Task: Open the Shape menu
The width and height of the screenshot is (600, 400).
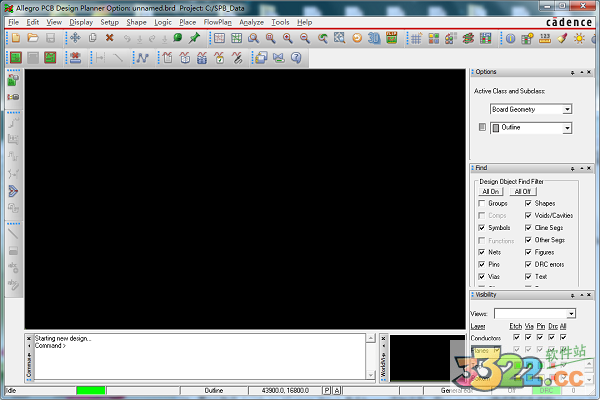Action: 136,22
